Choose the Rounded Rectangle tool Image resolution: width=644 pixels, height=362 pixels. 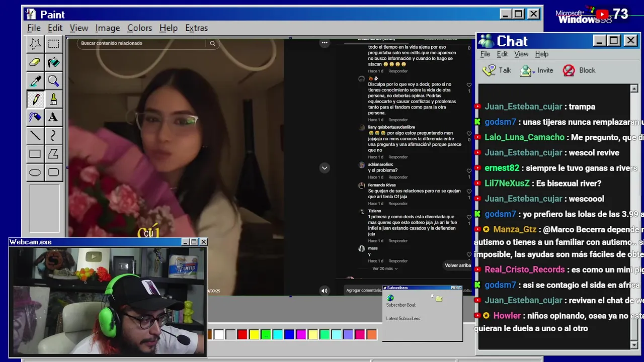click(53, 172)
